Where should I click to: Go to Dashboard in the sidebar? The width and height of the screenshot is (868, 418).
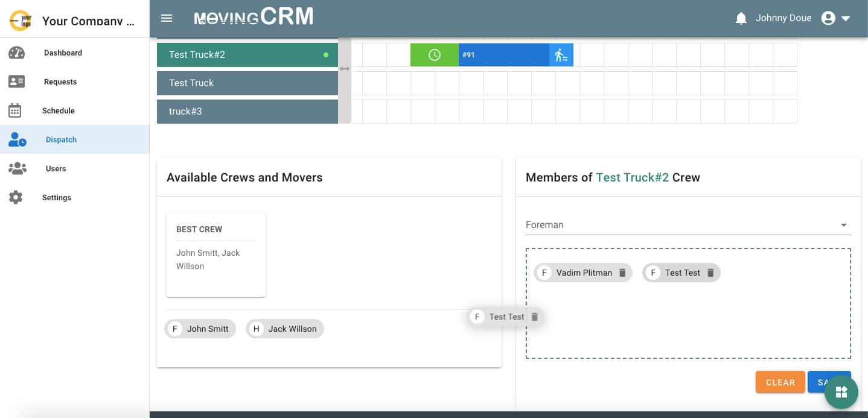click(63, 53)
